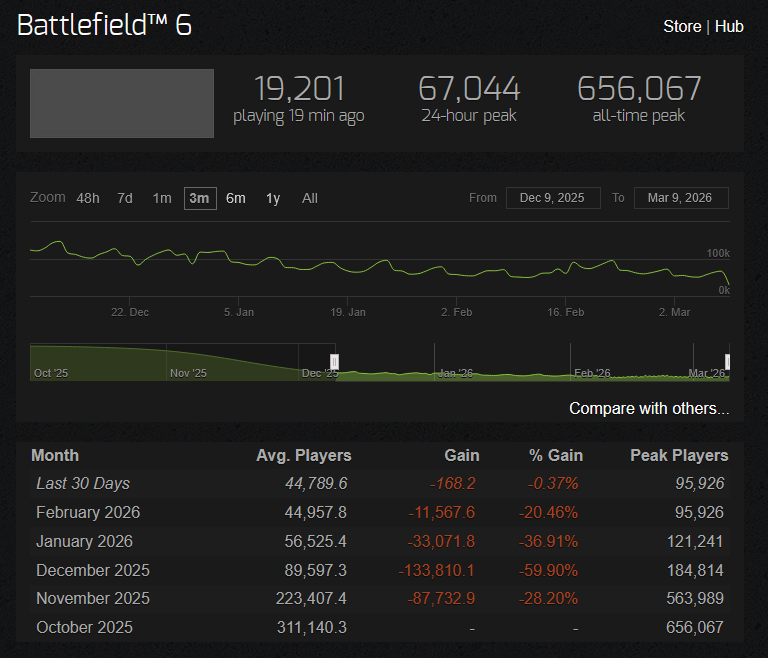Click the Battlefield 6 title
This screenshot has width=768, height=658.
pos(104,25)
